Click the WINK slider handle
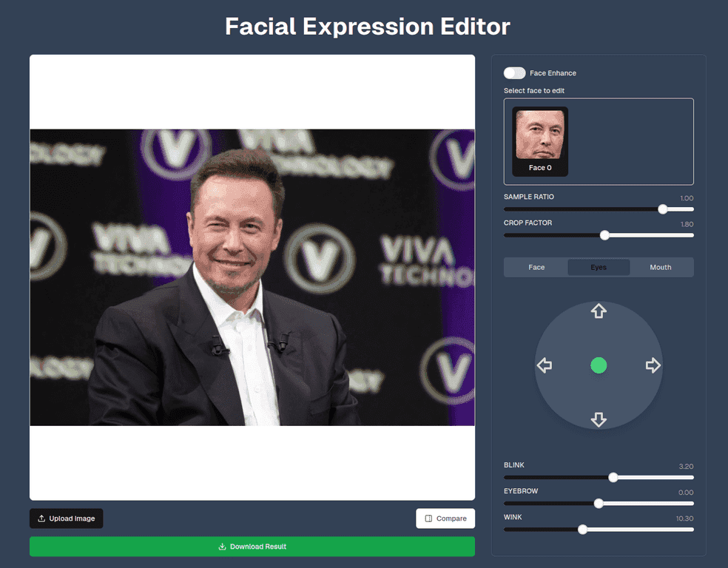Viewport: 728px width, 568px height. [583, 529]
